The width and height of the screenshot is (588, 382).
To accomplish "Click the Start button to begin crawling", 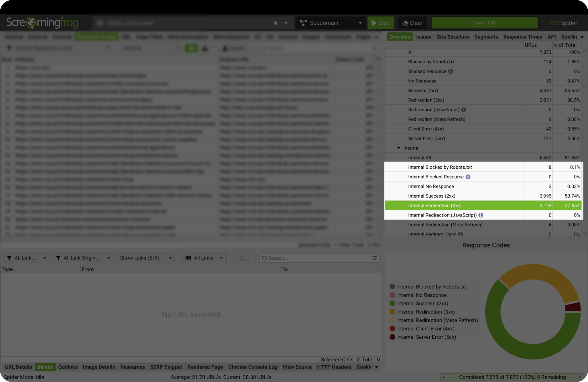I will pos(381,23).
